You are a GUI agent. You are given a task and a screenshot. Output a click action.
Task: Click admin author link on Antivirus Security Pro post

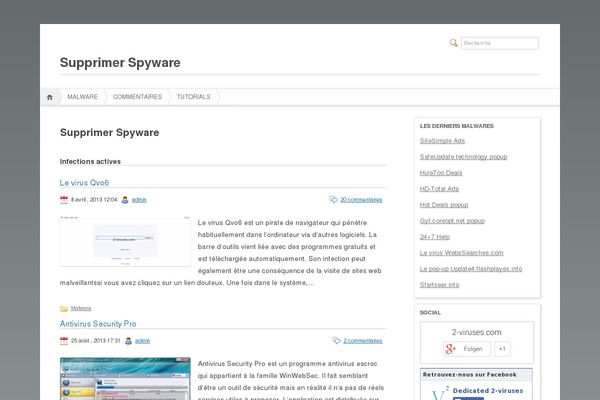tap(142, 341)
